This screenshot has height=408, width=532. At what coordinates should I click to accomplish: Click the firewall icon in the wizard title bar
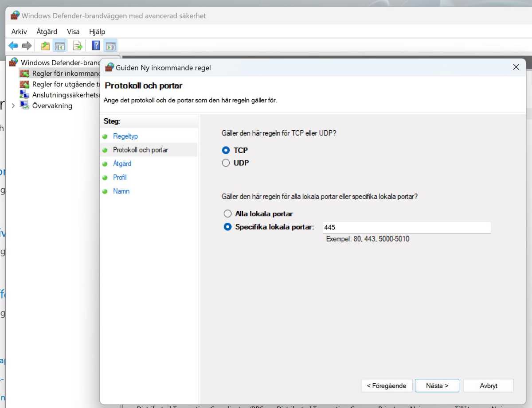pyautogui.click(x=110, y=67)
